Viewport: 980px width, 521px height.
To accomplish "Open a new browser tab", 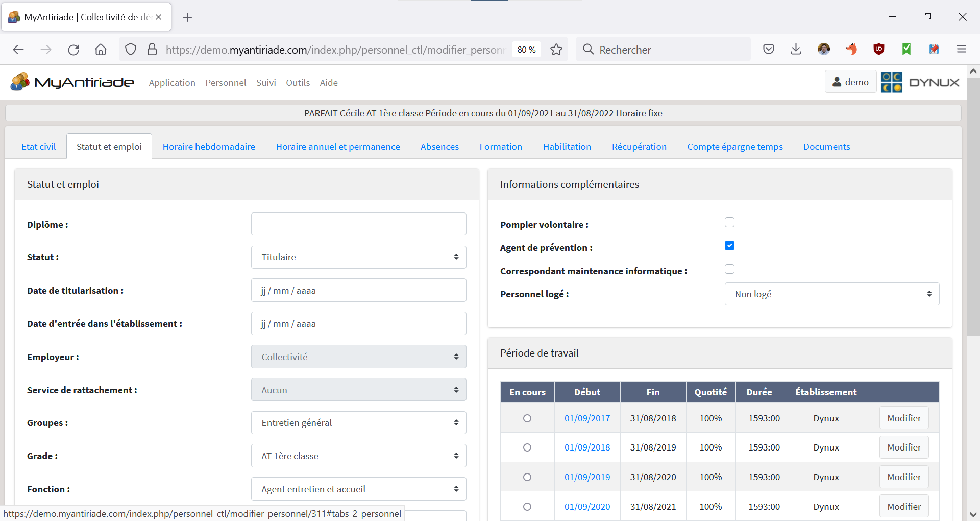I will coord(187,17).
